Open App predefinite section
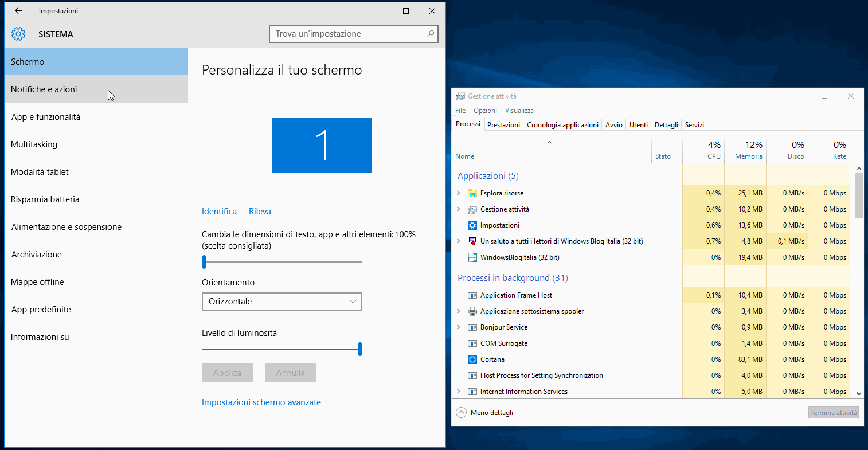This screenshot has height=450, width=868. tap(96, 309)
